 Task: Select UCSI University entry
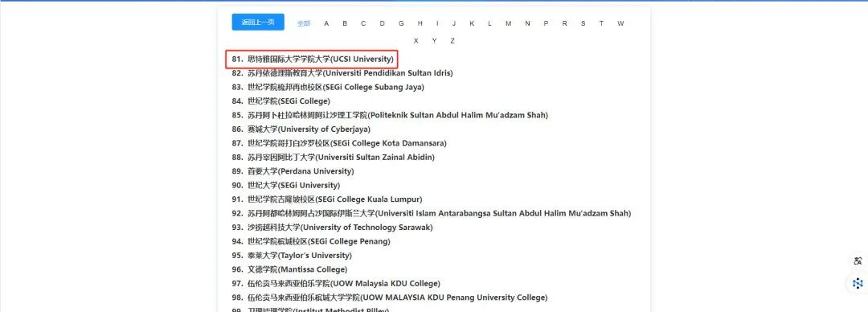coord(313,59)
